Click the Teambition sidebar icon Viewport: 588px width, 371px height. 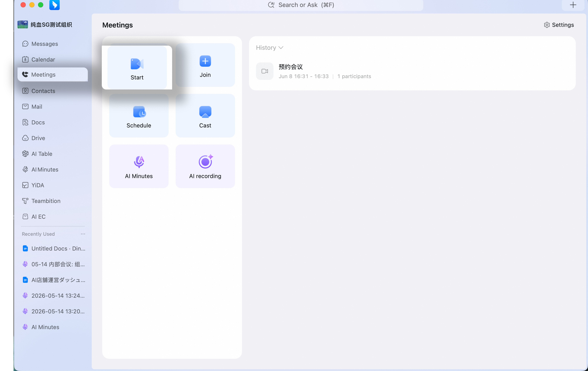[25, 201]
